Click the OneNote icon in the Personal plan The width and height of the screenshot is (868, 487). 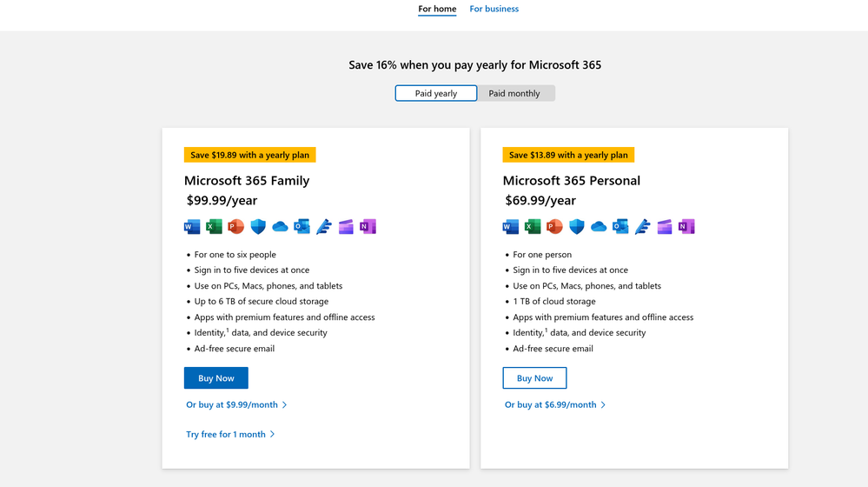click(686, 227)
